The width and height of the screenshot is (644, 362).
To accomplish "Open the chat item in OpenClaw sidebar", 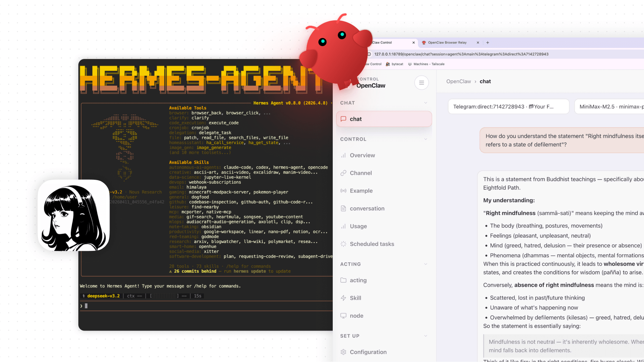I will 384,119.
